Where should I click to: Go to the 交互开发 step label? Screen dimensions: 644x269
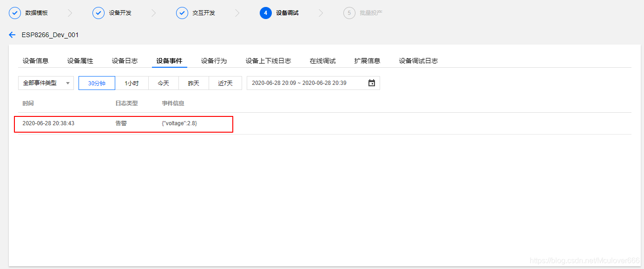click(204, 13)
